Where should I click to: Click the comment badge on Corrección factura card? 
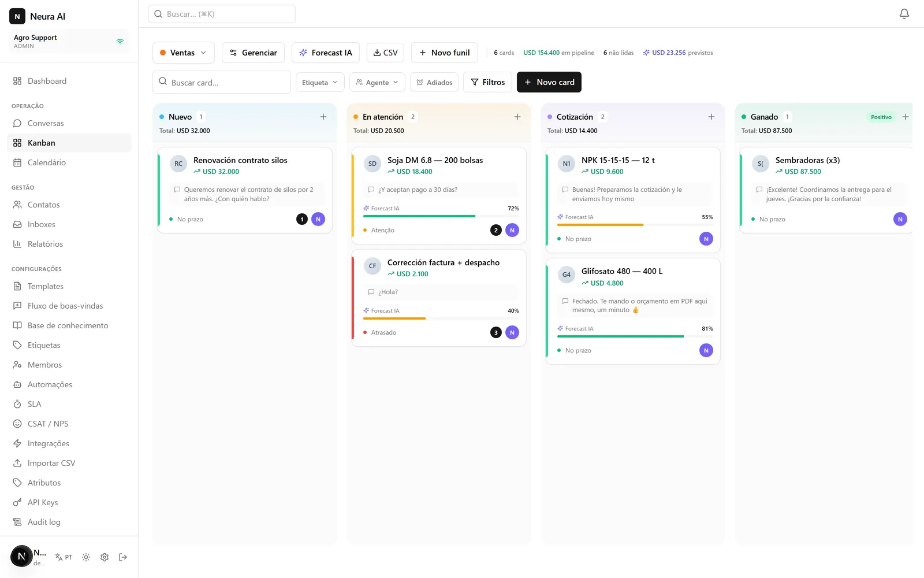(495, 332)
